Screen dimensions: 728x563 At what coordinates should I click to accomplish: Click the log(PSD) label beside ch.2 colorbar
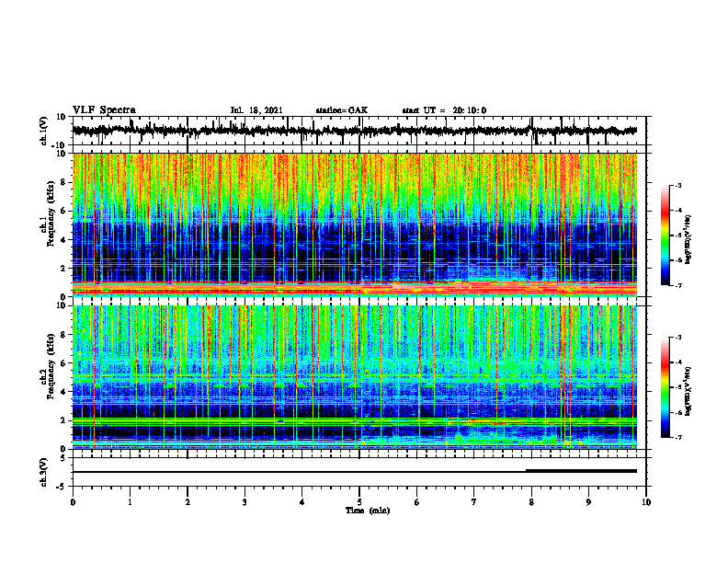tap(688, 390)
